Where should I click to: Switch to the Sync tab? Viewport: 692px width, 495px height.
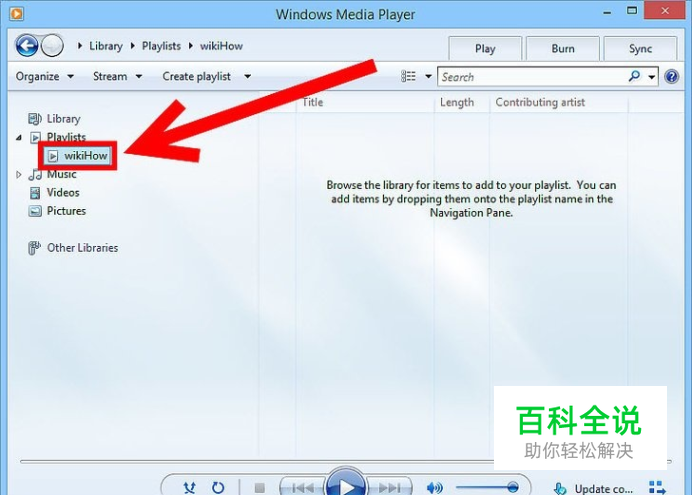coord(640,49)
